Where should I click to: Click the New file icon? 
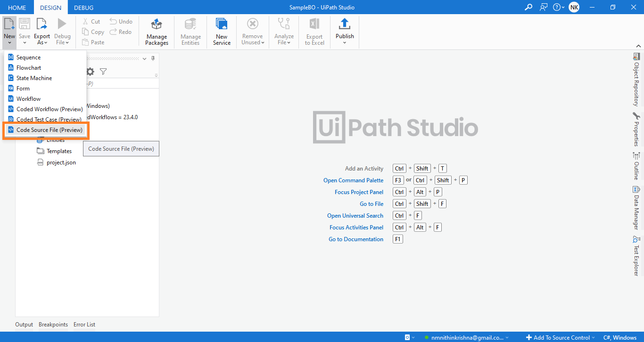click(9, 24)
